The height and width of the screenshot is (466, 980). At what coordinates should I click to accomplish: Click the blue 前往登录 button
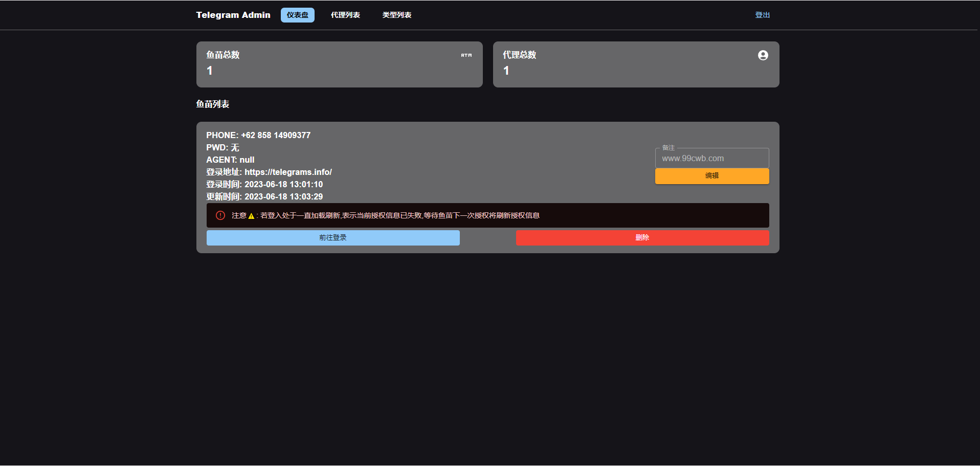pos(333,237)
